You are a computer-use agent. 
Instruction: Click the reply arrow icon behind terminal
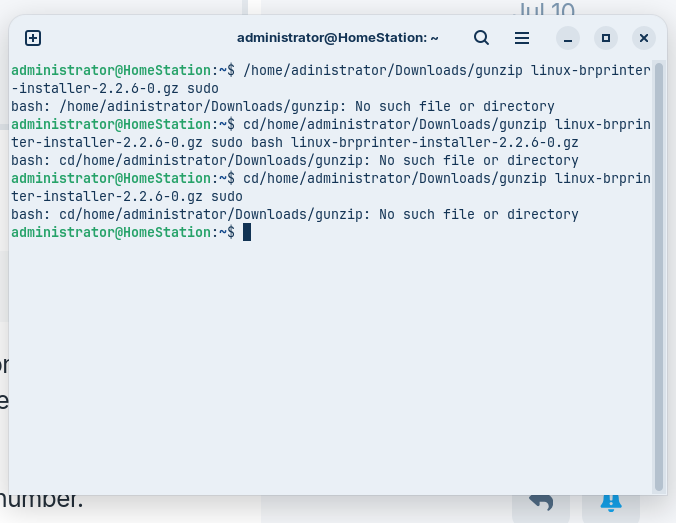[541, 504]
